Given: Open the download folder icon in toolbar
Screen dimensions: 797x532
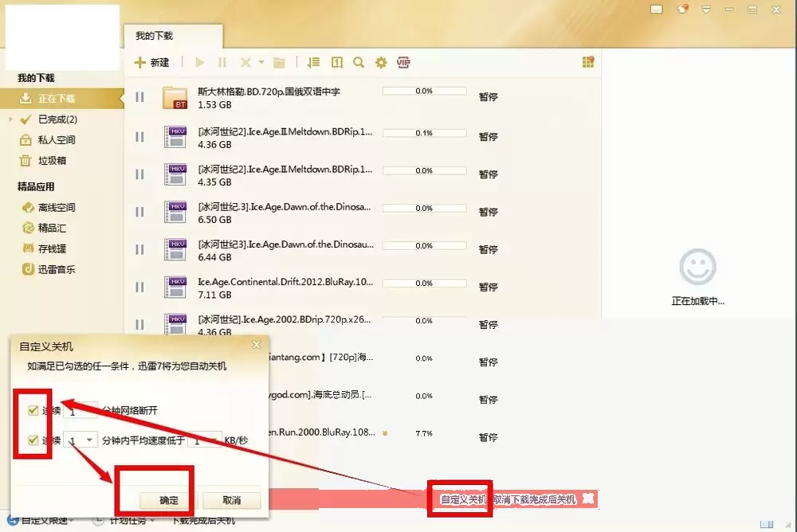Looking at the screenshot, I should point(279,62).
